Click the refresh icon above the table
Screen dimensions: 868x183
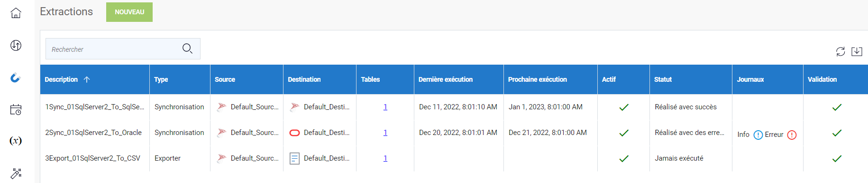(x=841, y=51)
